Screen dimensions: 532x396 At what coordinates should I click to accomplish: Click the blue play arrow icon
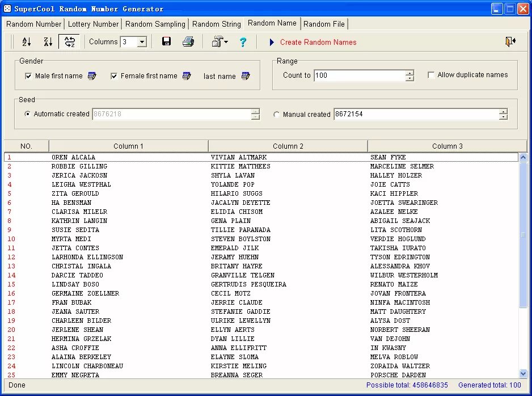click(x=272, y=42)
